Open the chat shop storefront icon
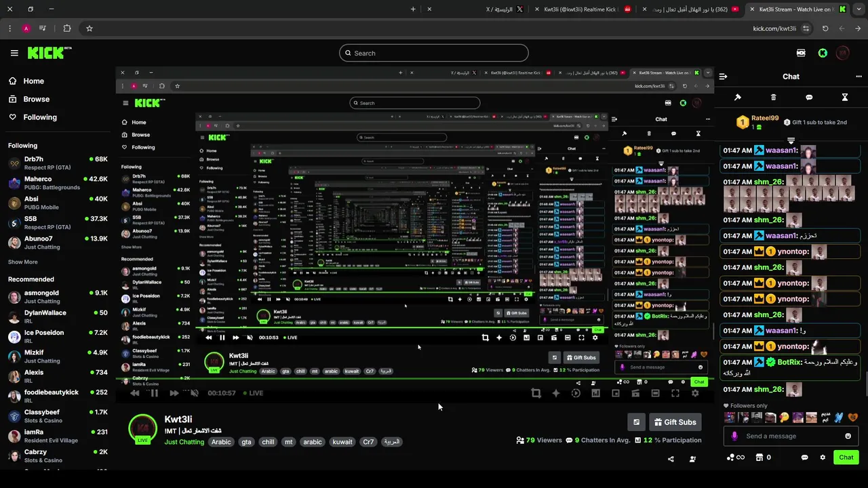The width and height of the screenshot is (868, 488). 759,457
